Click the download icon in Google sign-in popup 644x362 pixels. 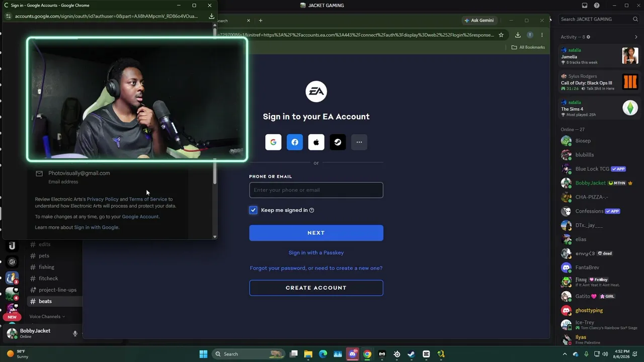(x=212, y=16)
